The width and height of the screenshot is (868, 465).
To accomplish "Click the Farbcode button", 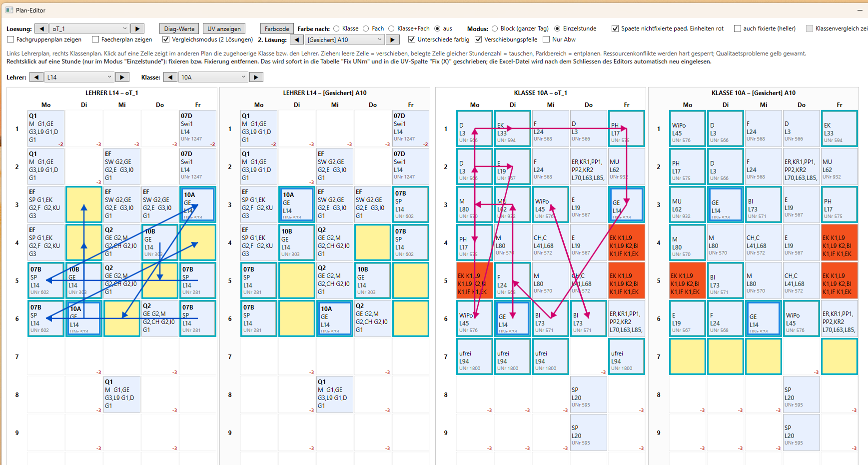I will pos(277,28).
